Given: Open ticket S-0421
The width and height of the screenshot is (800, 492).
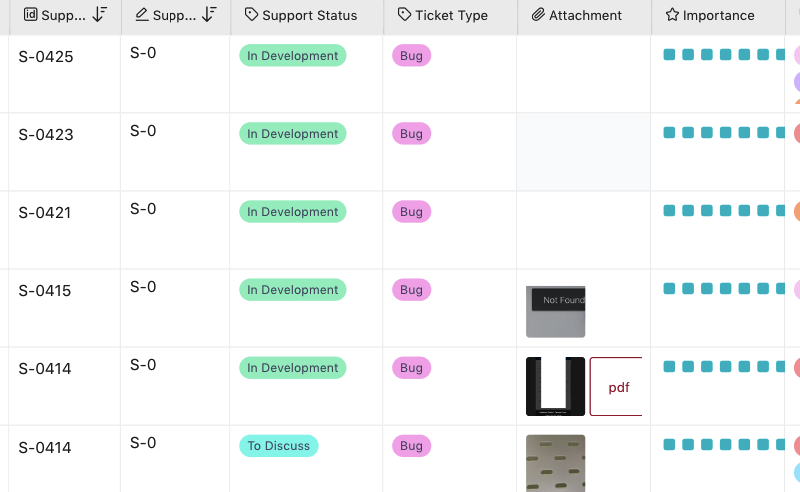Looking at the screenshot, I should click(x=45, y=213).
